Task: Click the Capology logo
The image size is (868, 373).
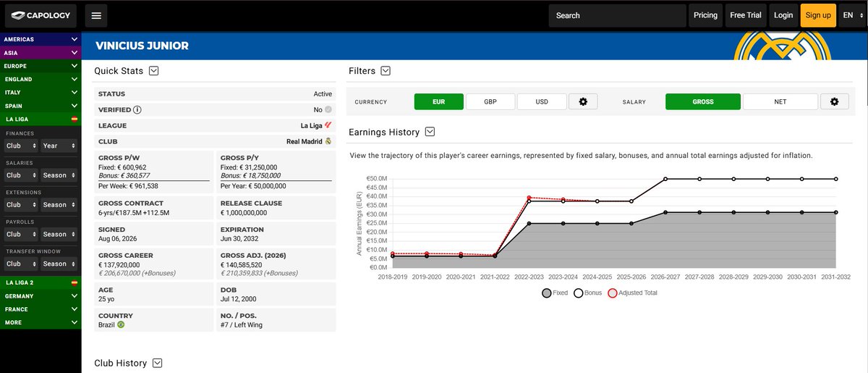Action: pyautogui.click(x=40, y=15)
